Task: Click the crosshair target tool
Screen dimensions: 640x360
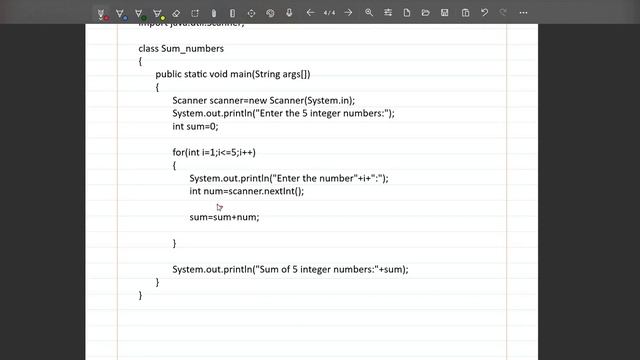Action: tap(251, 13)
